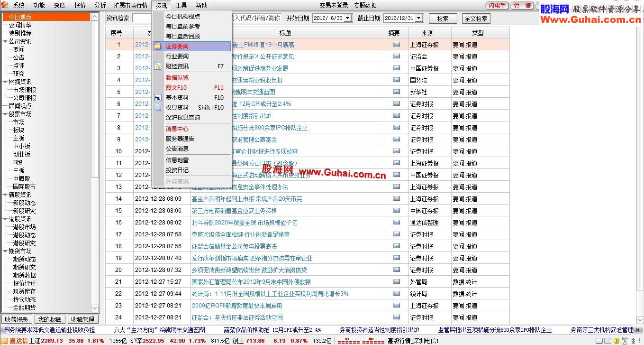Select 信息地雷 menu entry
644x345 pixels.
coord(177,160)
